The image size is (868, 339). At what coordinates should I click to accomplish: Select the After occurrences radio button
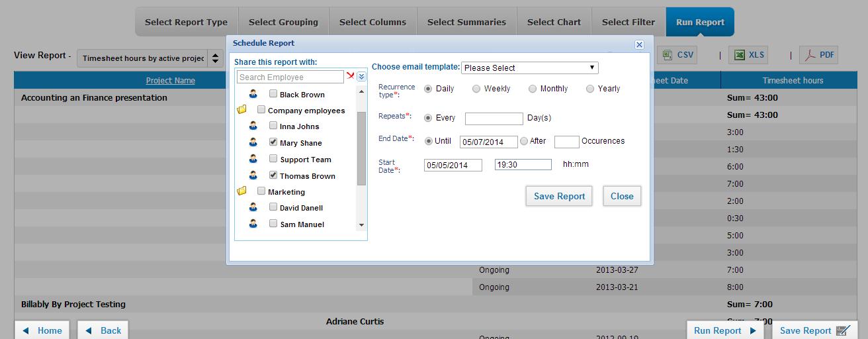[x=524, y=141]
